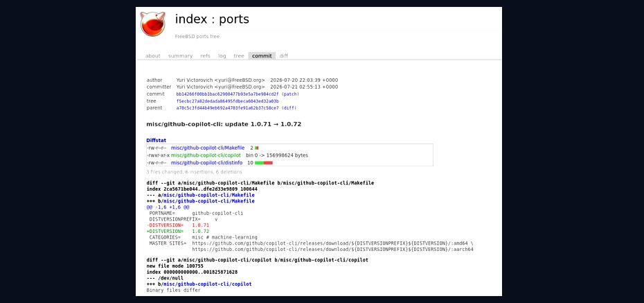Click the commit subject update 1.0.71 → 1.0.72

(224, 124)
